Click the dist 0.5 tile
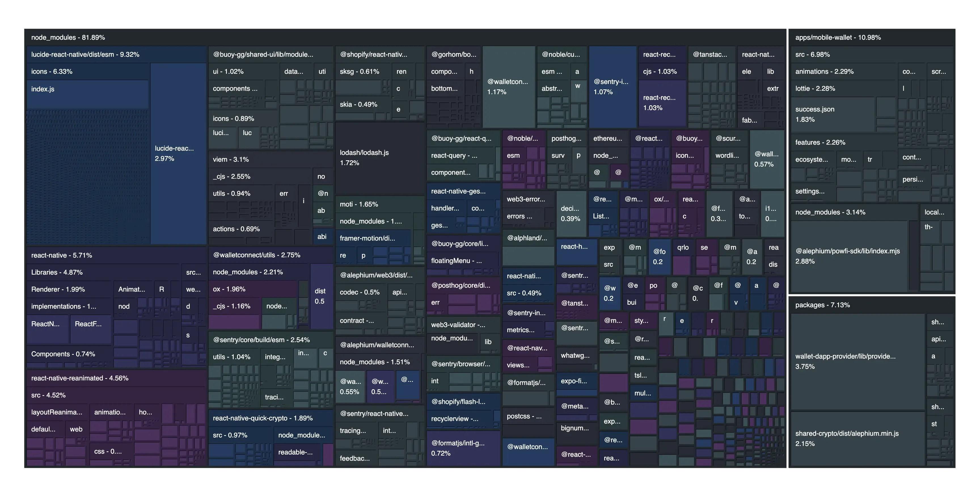The image size is (980, 480). 322,296
